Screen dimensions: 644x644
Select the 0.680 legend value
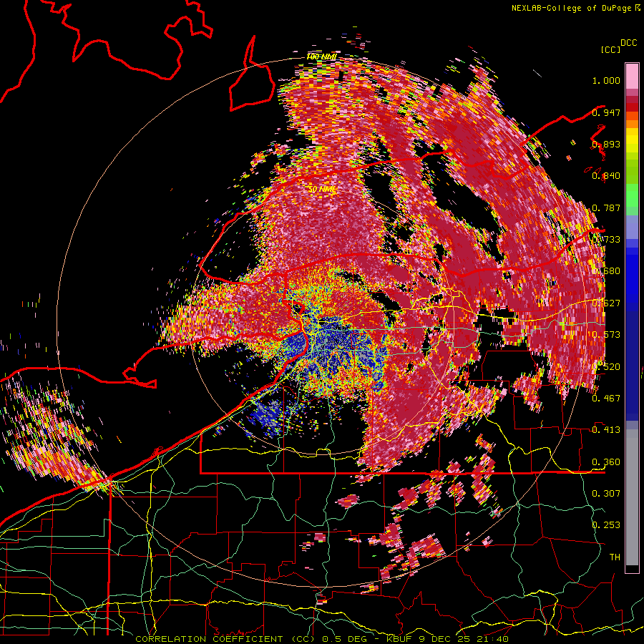click(606, 271)
